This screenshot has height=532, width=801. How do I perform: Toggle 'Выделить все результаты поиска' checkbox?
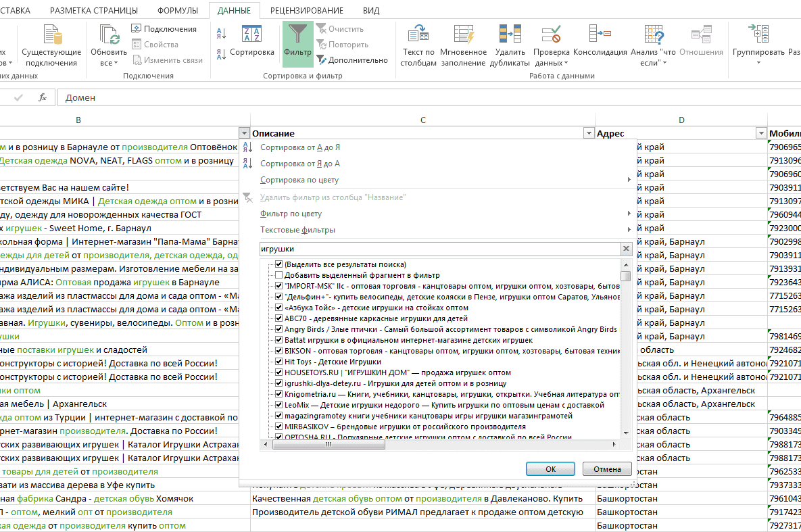pos(279,264)
